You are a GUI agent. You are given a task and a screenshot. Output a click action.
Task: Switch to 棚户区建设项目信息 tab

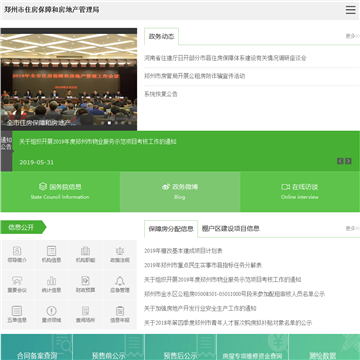pyautogui.click(x=231, y=229)
